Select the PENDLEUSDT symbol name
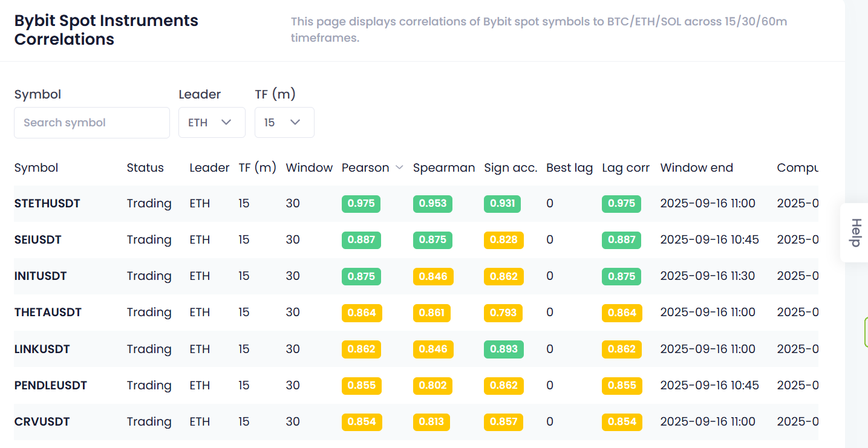The image size is (868, 448). (51, 386)
